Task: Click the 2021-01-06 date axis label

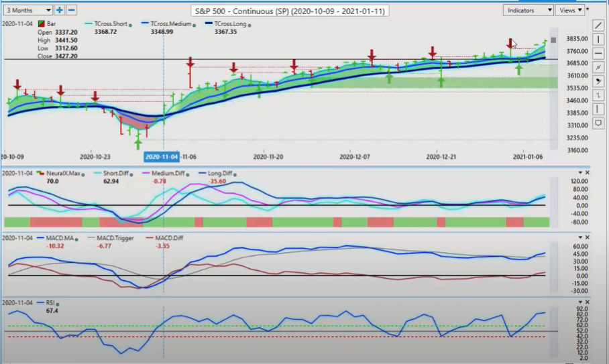Action: click(527, 157)
